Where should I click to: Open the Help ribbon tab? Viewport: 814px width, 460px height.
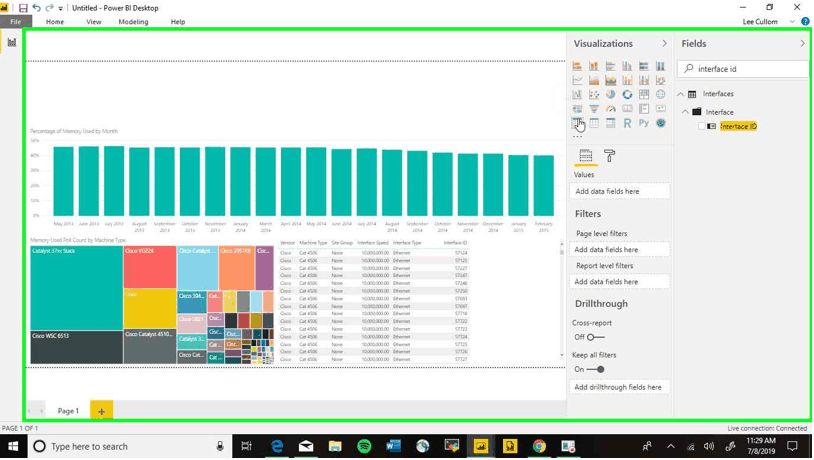pos(178,22)
